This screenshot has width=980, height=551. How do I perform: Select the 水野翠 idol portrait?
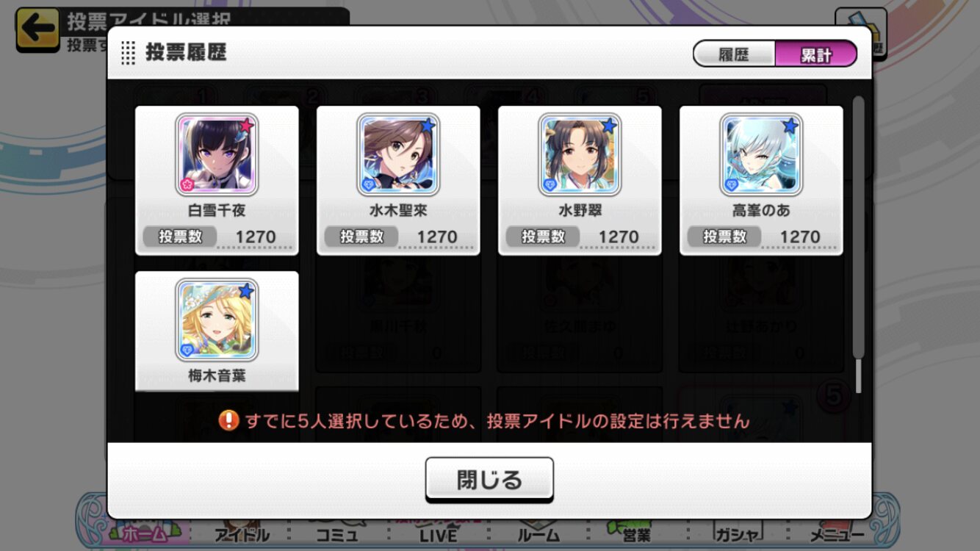tap(580, 154)
